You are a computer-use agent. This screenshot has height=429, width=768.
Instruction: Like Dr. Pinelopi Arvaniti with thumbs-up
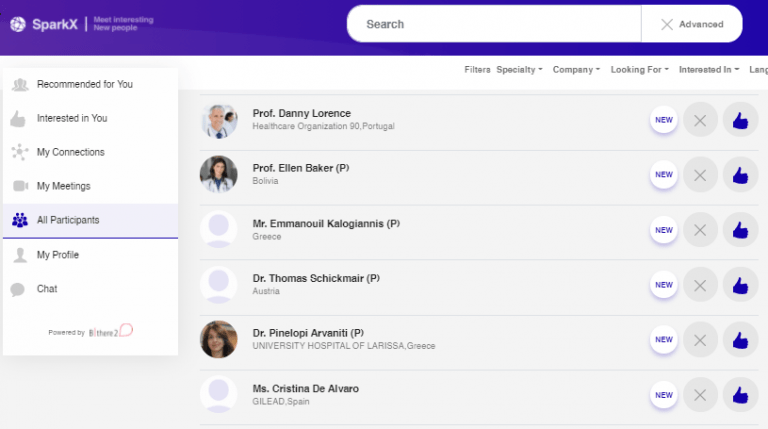click(x=740, y=340)
